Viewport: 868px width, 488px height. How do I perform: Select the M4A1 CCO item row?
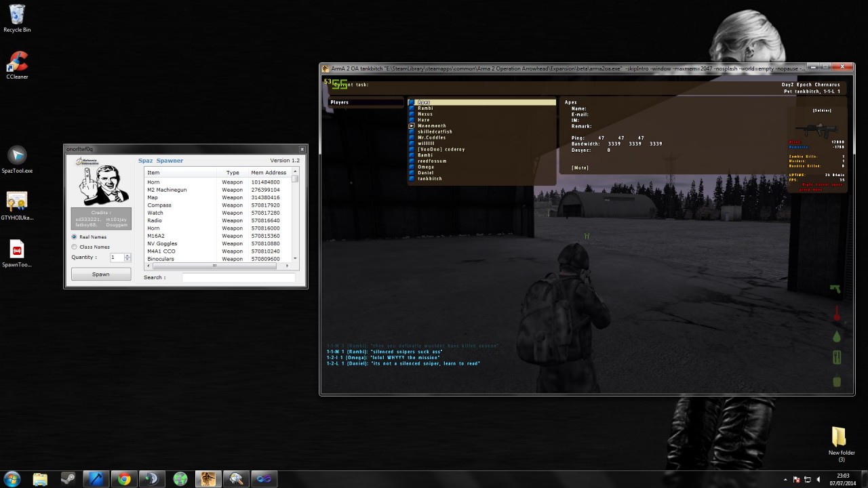218,251
